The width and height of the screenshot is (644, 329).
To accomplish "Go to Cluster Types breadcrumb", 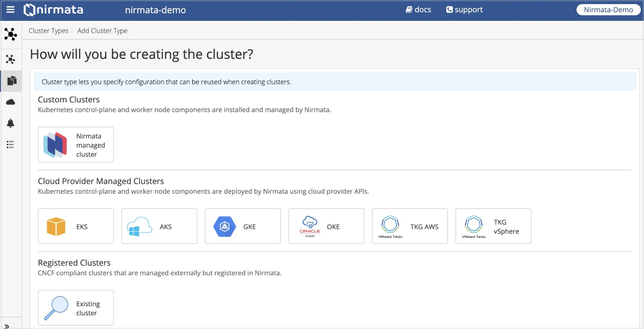I will pyautogui.click(x=48, y=31).
